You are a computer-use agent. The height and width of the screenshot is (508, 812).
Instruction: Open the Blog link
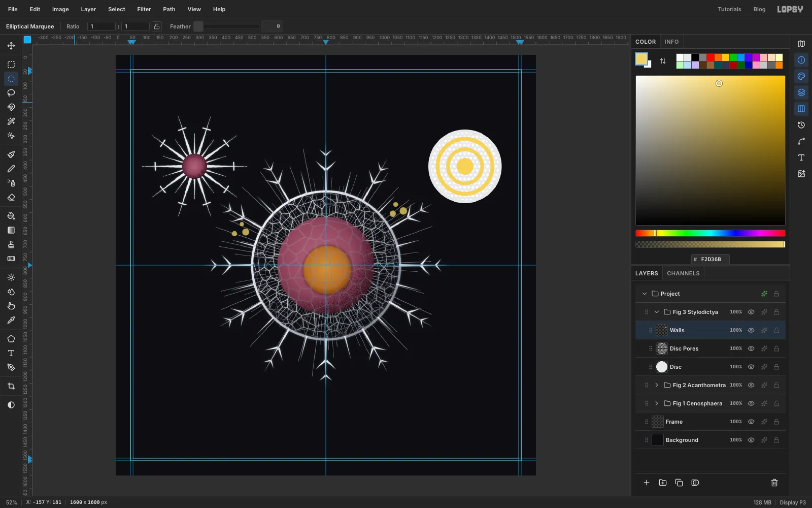click(x=759, y=9)
